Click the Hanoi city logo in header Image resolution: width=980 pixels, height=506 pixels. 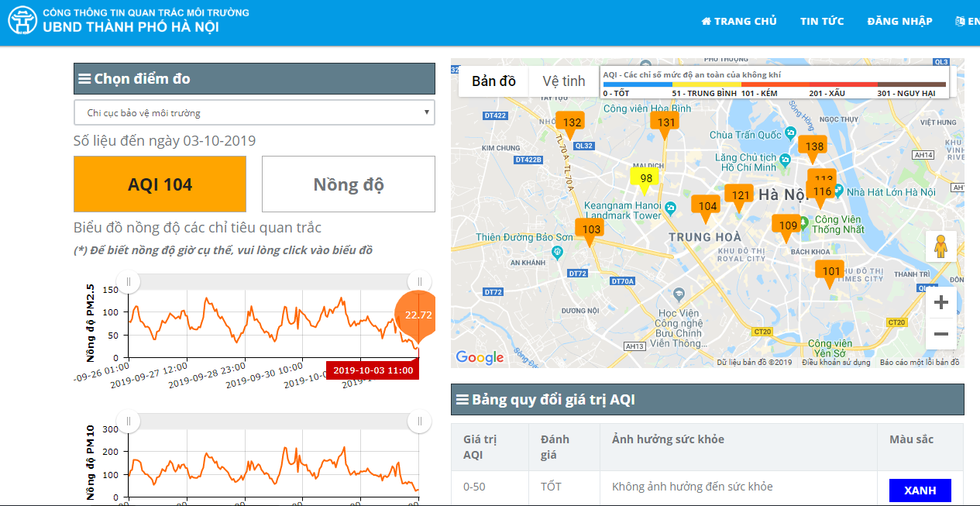[x=23, y=20]
